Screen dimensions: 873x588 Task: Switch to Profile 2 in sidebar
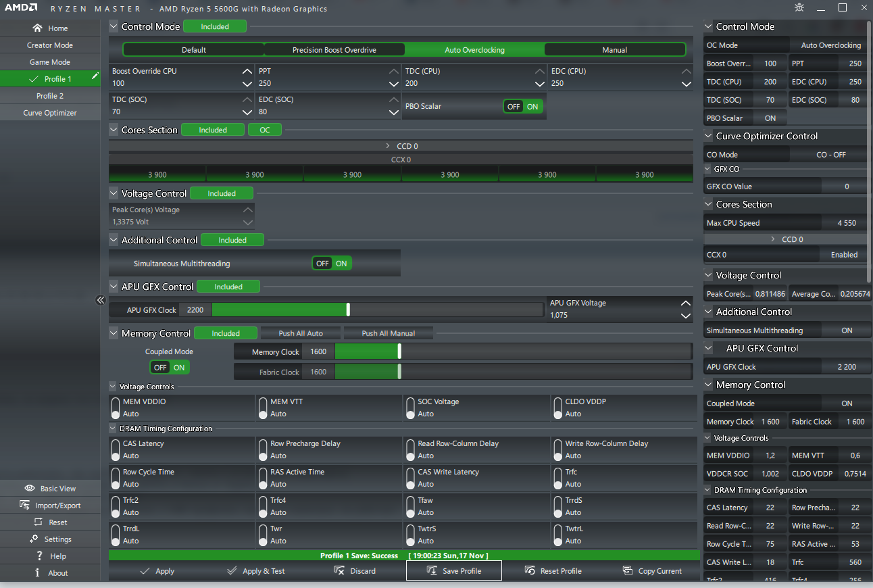coord(50,96)
